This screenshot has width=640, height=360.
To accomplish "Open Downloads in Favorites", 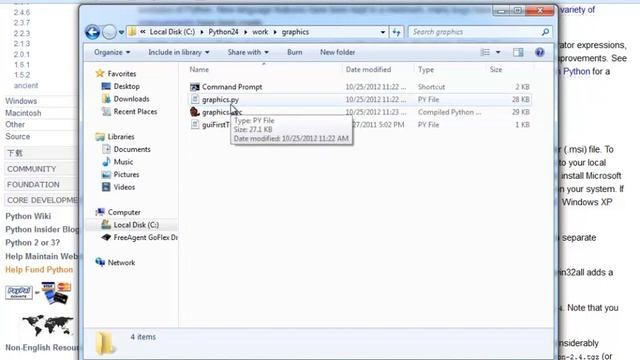I will 131,99.
